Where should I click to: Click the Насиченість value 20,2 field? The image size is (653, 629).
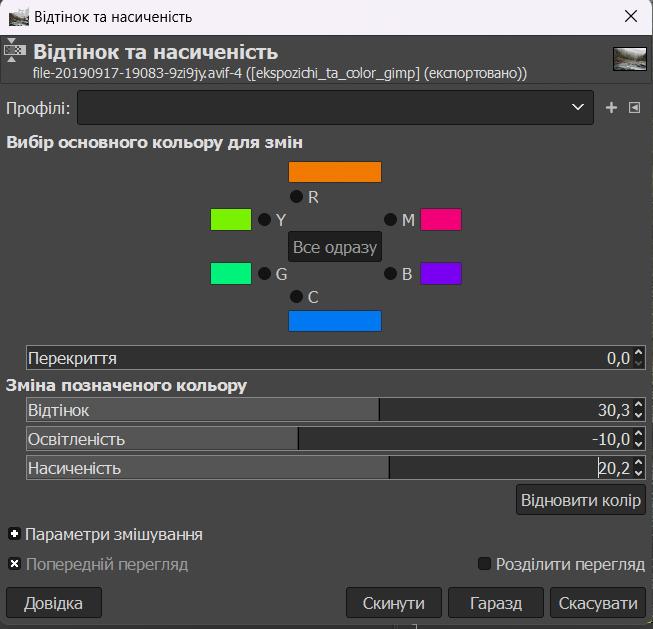[x=614, y=468]
